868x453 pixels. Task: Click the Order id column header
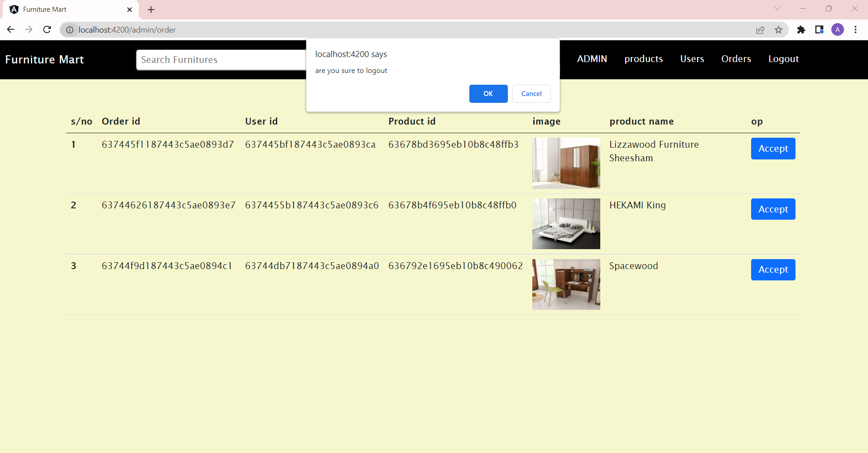pos(121,121)
